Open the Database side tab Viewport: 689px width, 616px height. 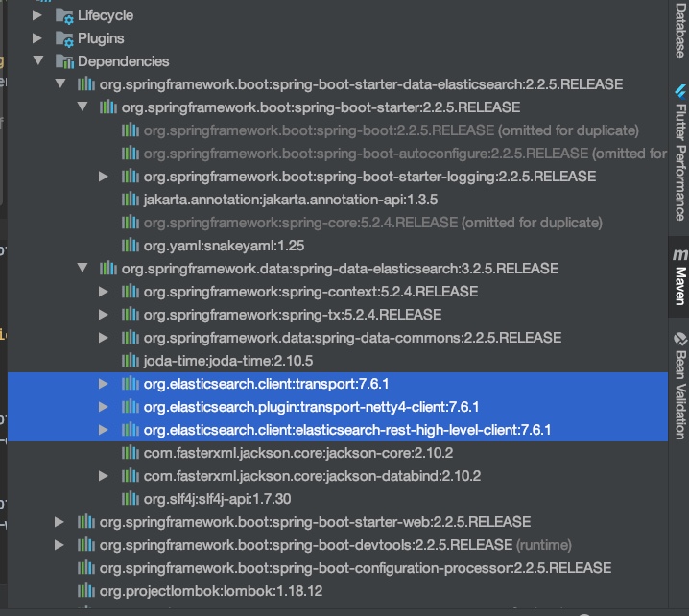(x=679, y=30)
